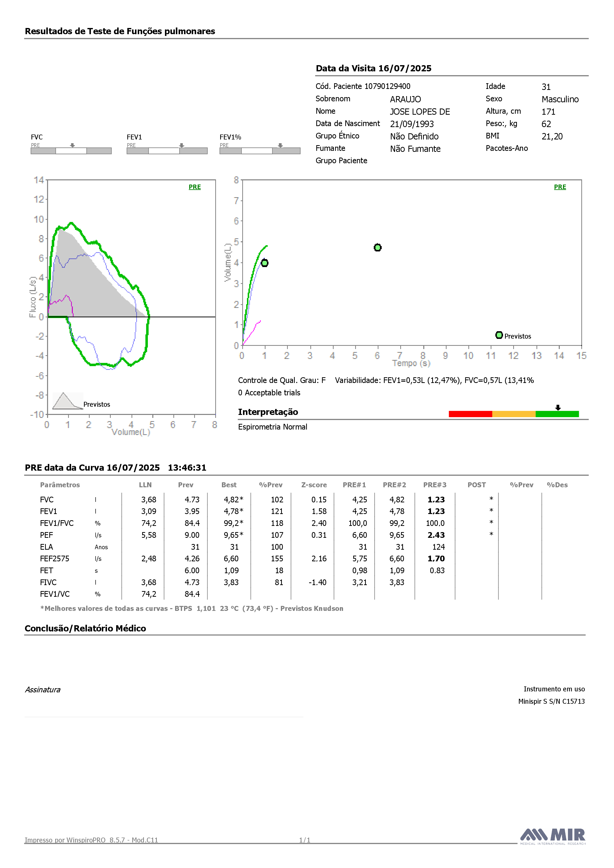The height and width of the screenshot is (868, 614).
Task: Click the Não Definido ethnic group value
Action: click(414, 136)
